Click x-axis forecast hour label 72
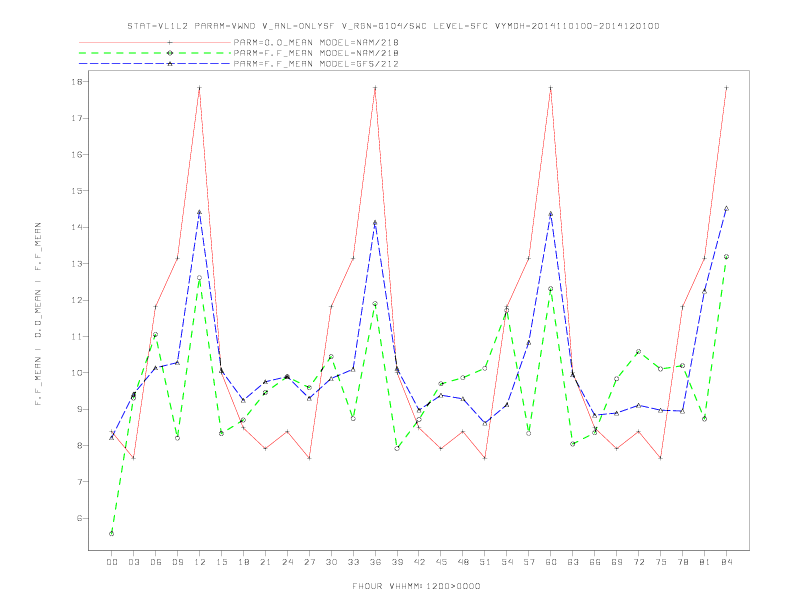The image size is (792, 612). pyautogui.click(x=638, y=562)
